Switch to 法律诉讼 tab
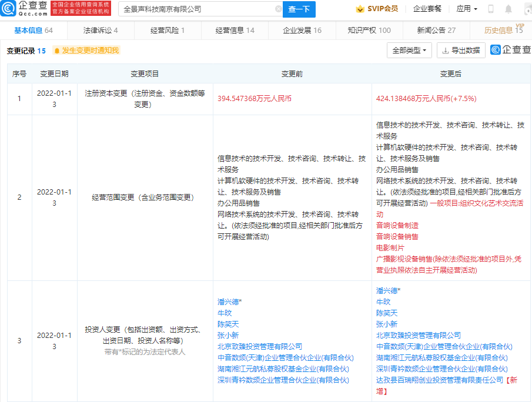Viewport: 532px width, 402px height. click(x=101, y=30)
